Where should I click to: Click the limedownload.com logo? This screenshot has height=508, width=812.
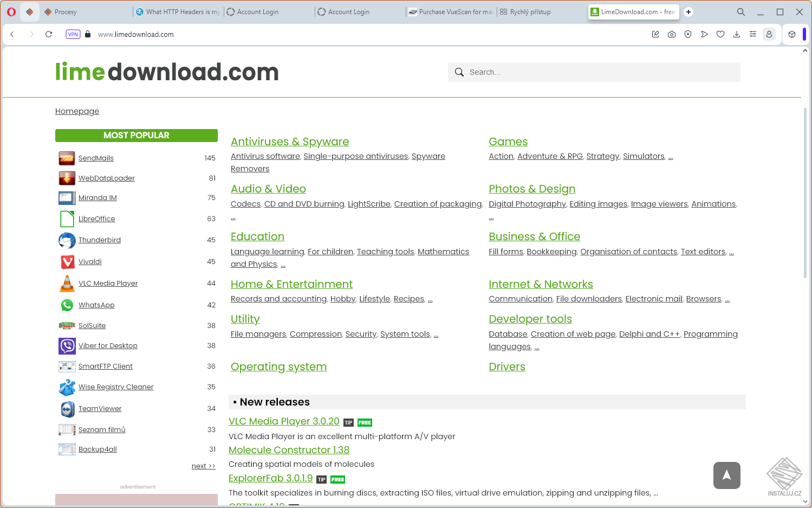(167, 72)
